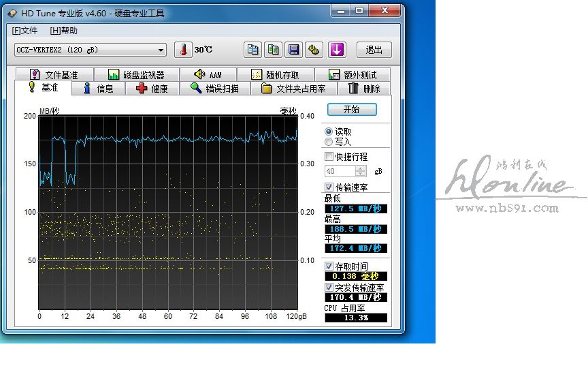Viewport: 588px width, 368px height.
Task: Open the 磁盘监视器 disk monitor tab
Action: click(136, 75)
